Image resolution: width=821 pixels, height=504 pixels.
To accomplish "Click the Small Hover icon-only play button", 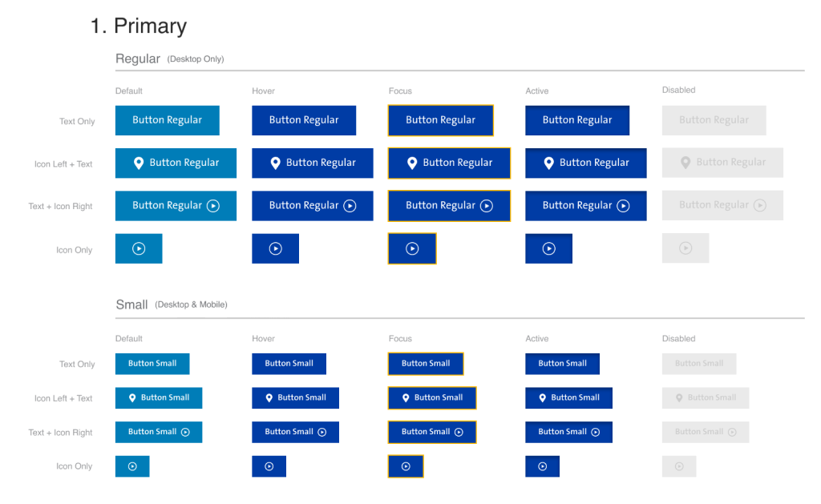I will click(269, 466).
